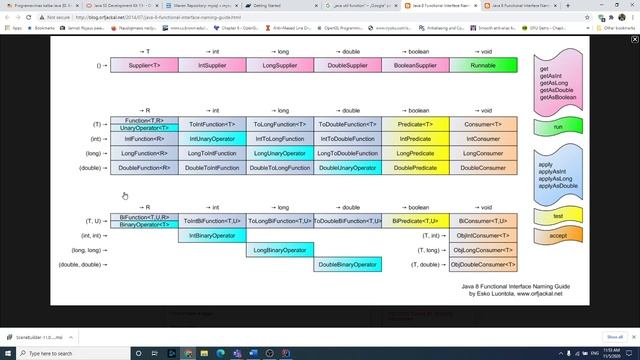The width and height of the screenshot is (640, 360).
Task: Open the Anti-Aliased Line Dr... bookmark
Action: click(288, 28)
